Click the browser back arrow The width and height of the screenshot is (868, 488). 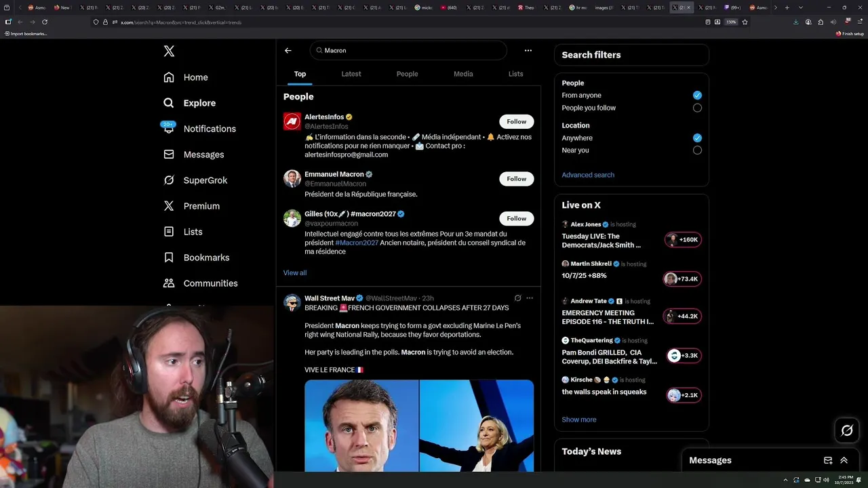coord(20,22)
